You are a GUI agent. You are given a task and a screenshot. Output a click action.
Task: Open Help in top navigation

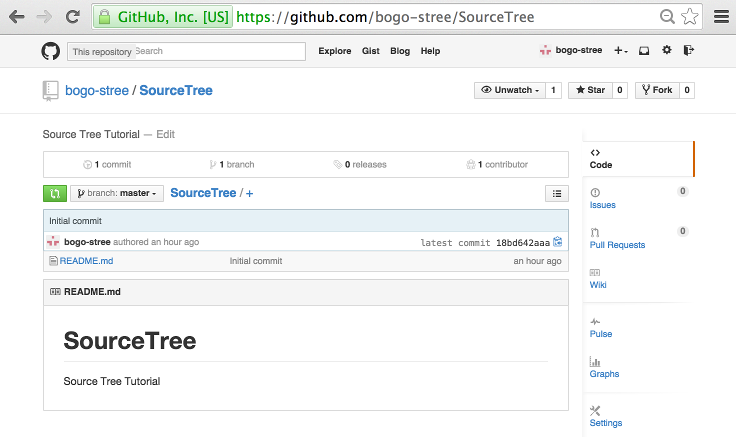tap(430, 51)
